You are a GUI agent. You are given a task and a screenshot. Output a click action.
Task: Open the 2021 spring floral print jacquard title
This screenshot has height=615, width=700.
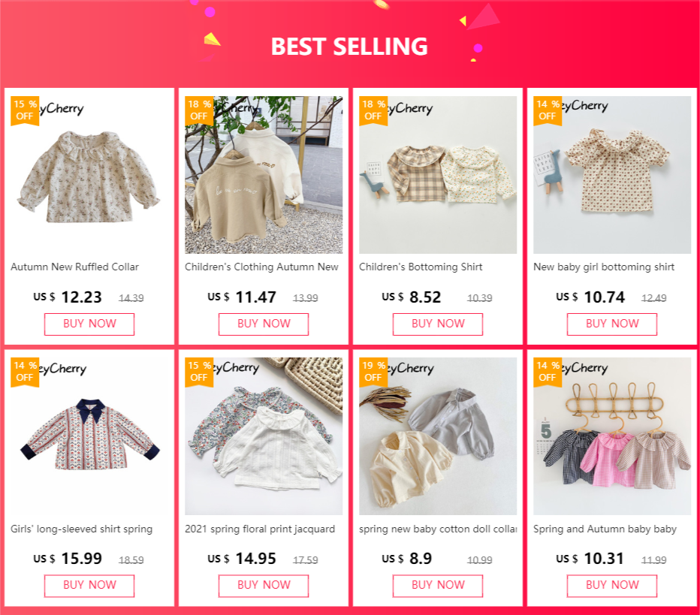coord(260,529)
